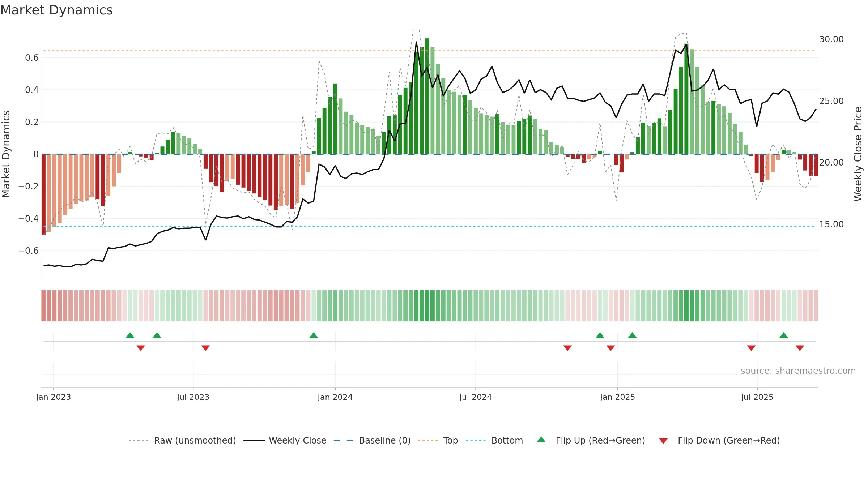Viewport: 868px width, 488px height.
Task: Click the Flip Up (Red→Green) legend entry
Action: [591, 440]
